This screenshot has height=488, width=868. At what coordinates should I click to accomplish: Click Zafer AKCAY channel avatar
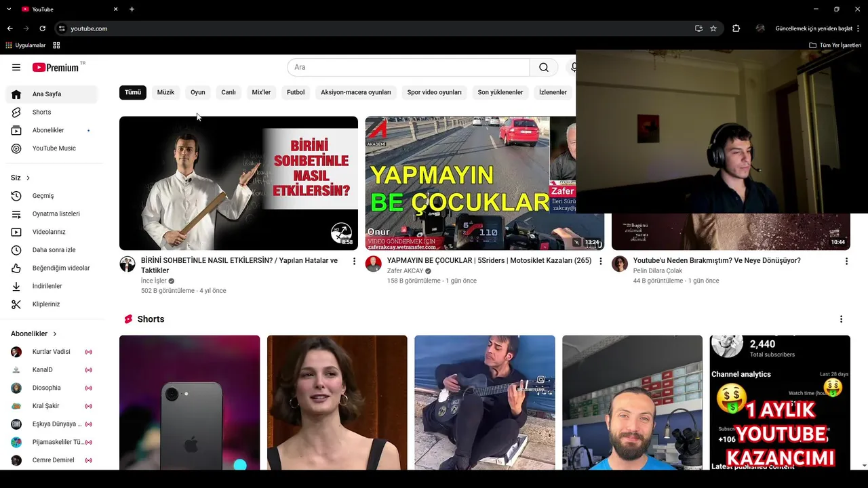[x=374, y=264]
